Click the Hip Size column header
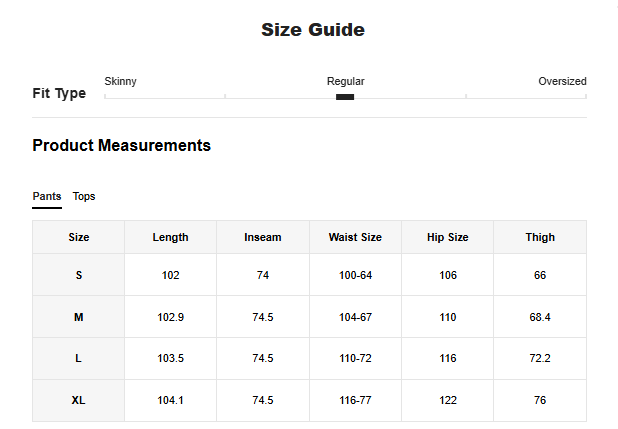This screenshot has height=429, width=618. 447,237
